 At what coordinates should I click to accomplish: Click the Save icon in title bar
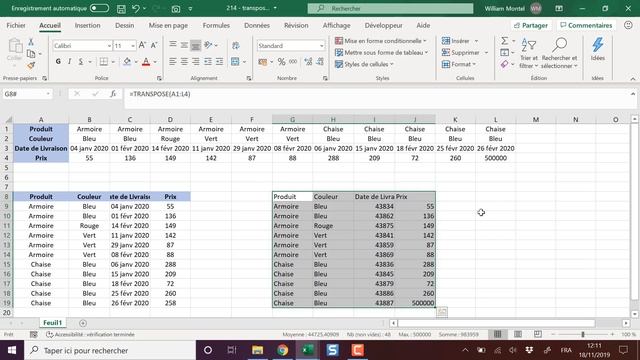point(121,9)
